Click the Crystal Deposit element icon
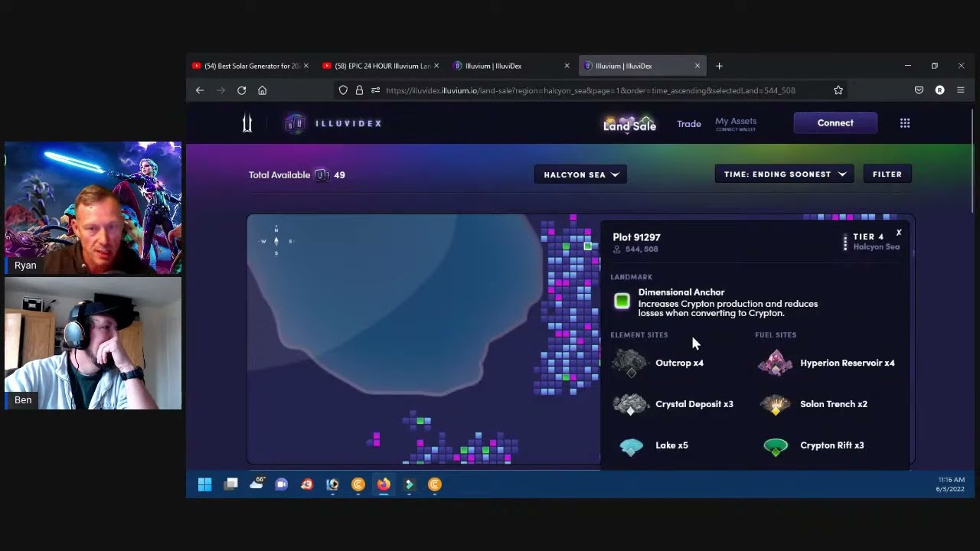This screenshot has height=551, width=980. 631,404
